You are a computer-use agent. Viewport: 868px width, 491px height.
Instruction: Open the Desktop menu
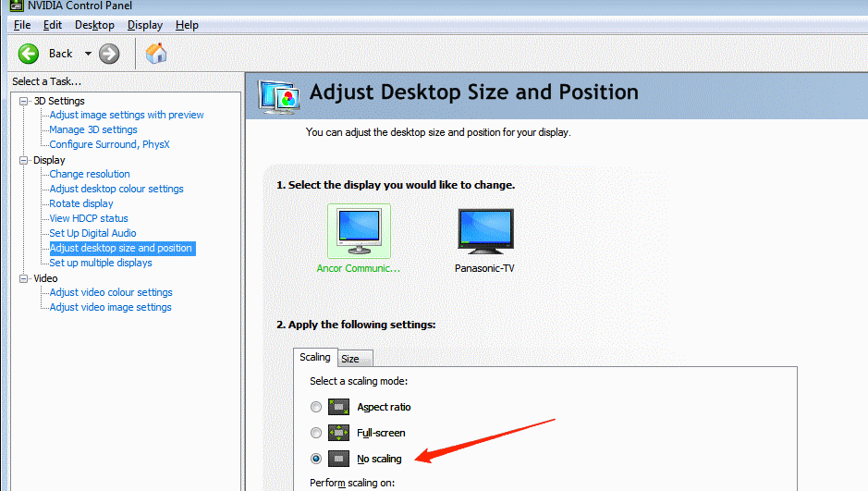(94, 25)
